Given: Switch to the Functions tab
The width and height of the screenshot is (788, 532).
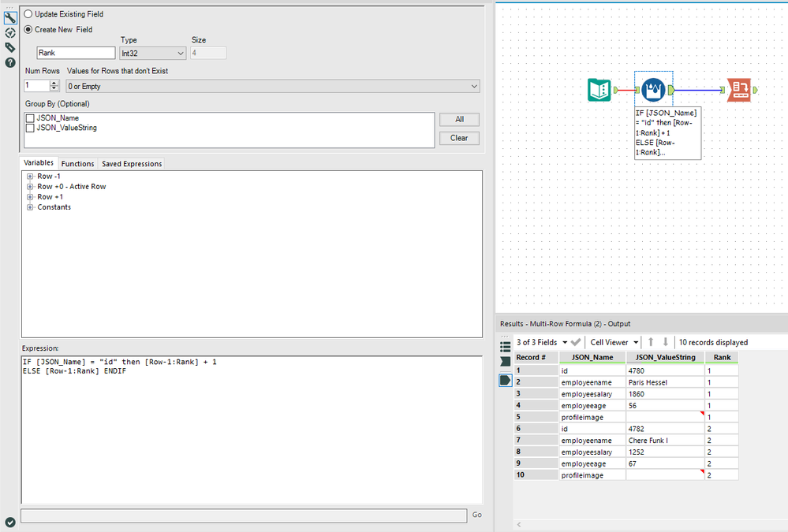Looking at the screenshot, I should click(77, 164).
